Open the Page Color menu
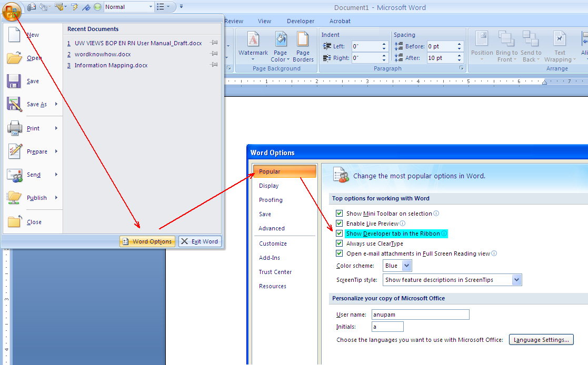 click(280, 46)
